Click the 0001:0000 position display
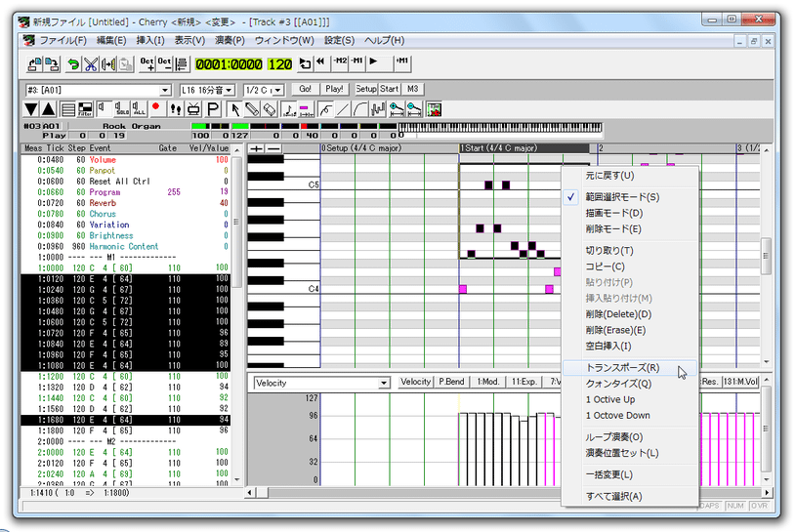The width and height of the screenshot is (796, 532). coord(229,64)
